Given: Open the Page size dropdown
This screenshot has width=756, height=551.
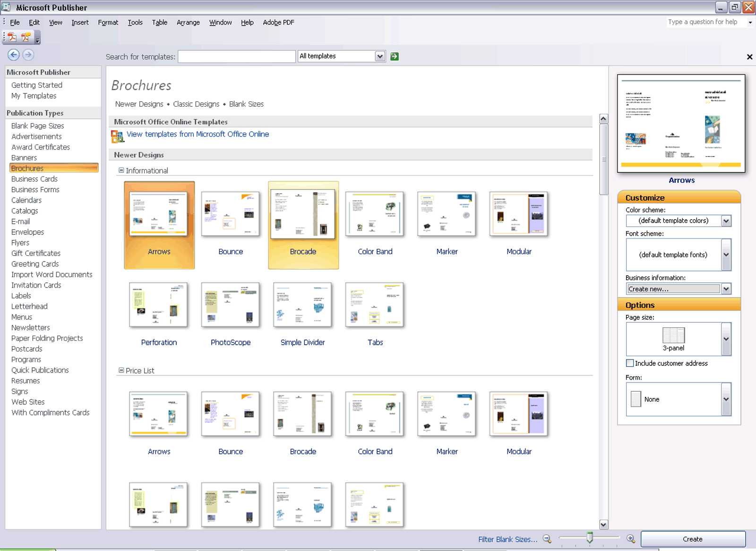Looking at the screenshot, I should 726,339.
